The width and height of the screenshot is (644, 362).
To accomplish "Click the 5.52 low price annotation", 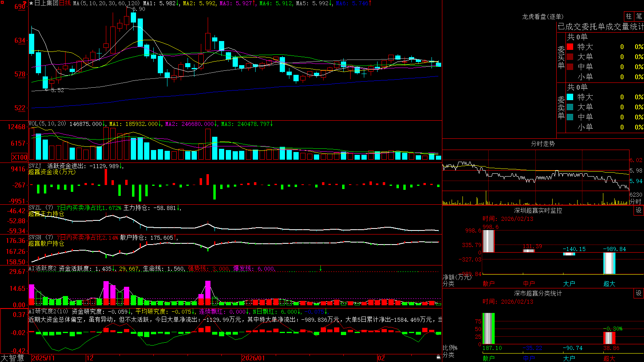I will pos(57,90).
